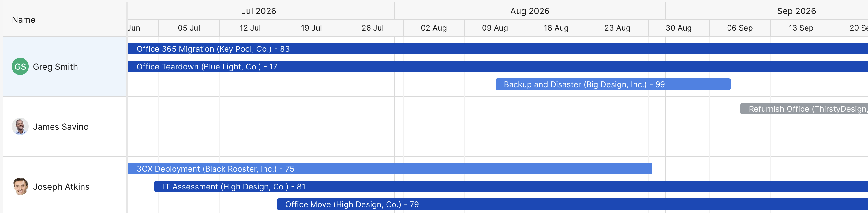
Task: Select the Joseph Atkins resource name
Action: pos(61,187)
